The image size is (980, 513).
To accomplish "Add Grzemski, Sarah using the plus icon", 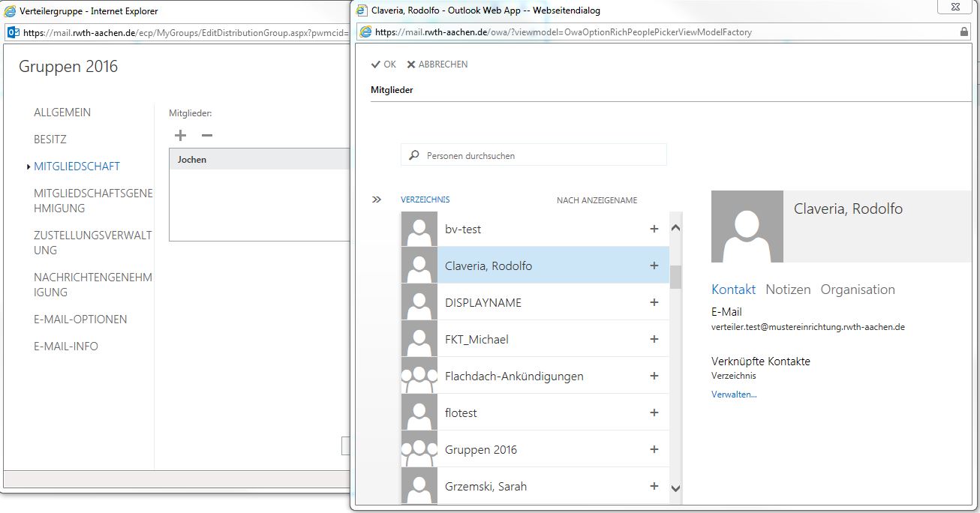I will (654, 486).
